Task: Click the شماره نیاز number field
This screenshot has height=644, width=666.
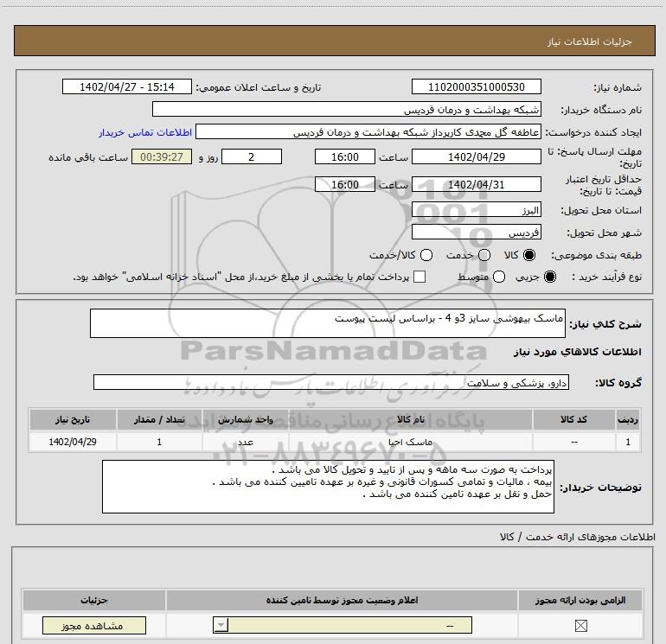Action: point(476,87)
